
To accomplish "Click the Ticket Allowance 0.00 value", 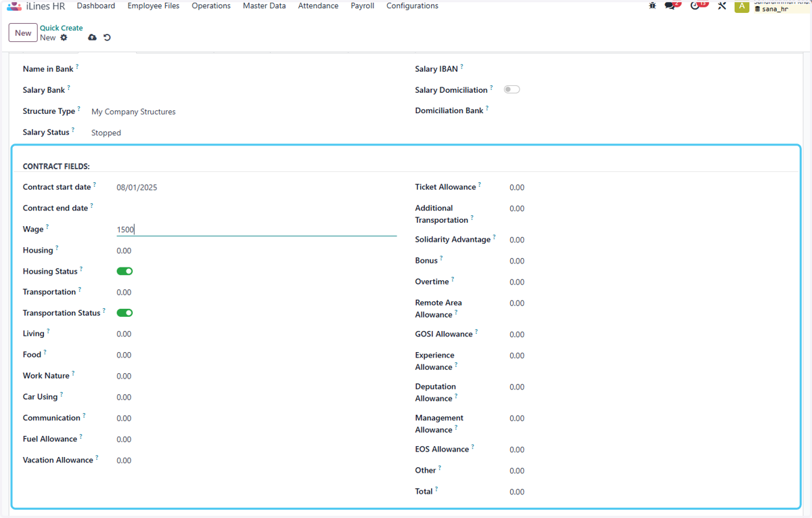I will (x=517, y=188).
